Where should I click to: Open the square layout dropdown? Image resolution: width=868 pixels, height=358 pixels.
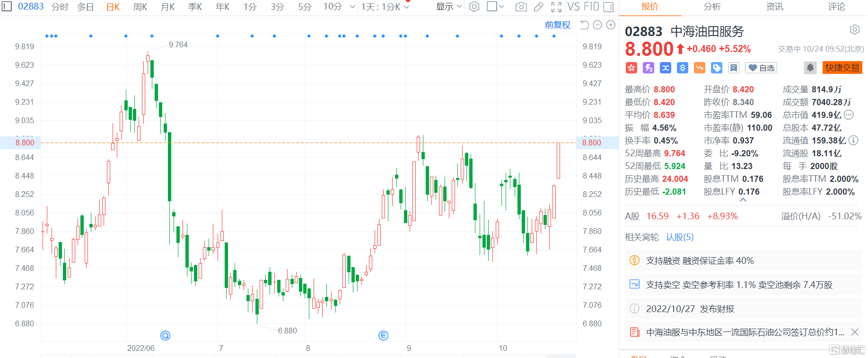pyautogui.click(x=496, y=7)
